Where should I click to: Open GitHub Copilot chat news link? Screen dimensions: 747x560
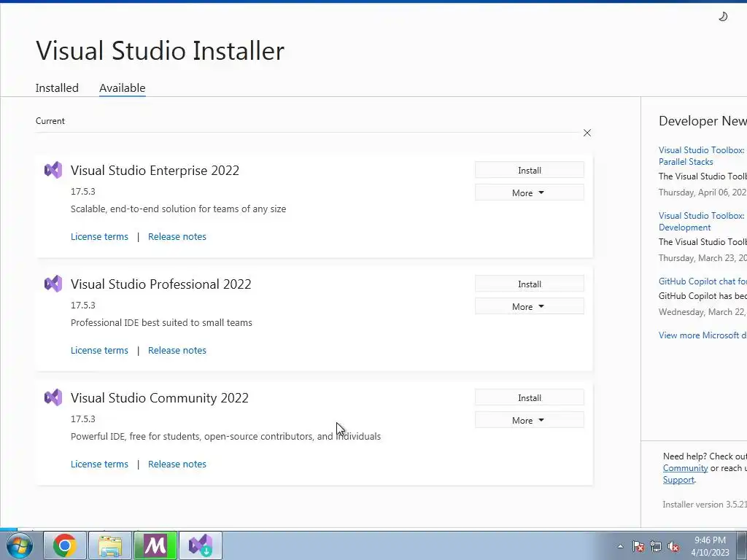703,281
